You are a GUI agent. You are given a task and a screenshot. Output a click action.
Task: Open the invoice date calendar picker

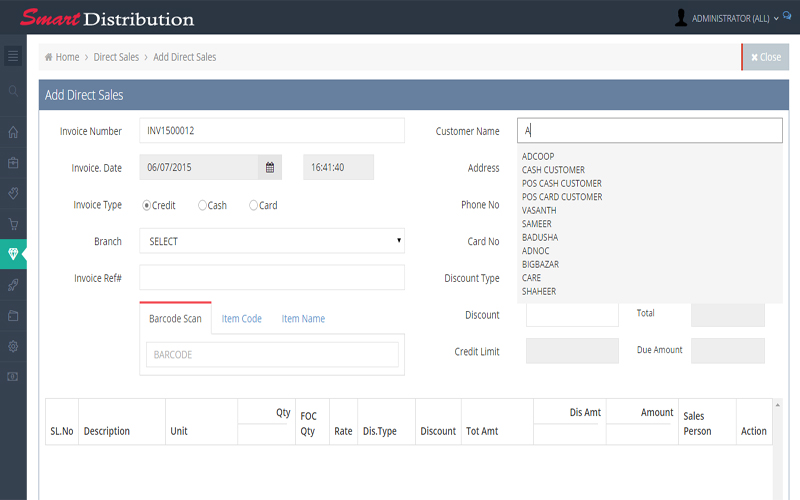[269, 168]
